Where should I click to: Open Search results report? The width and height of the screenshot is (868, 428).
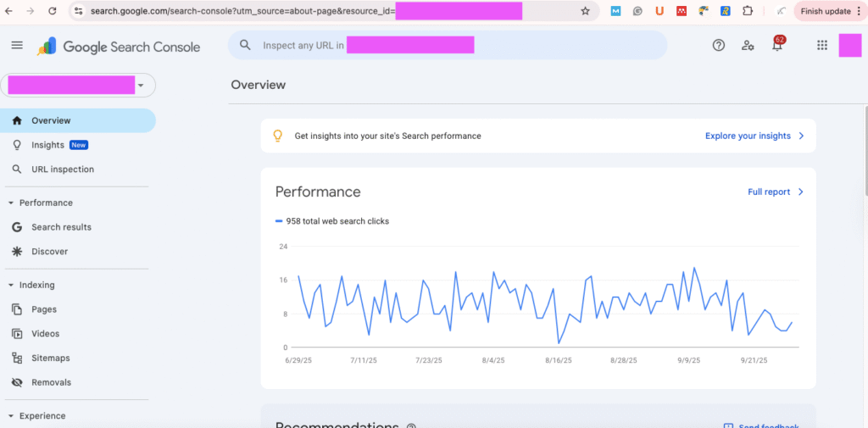click(61, 227)
